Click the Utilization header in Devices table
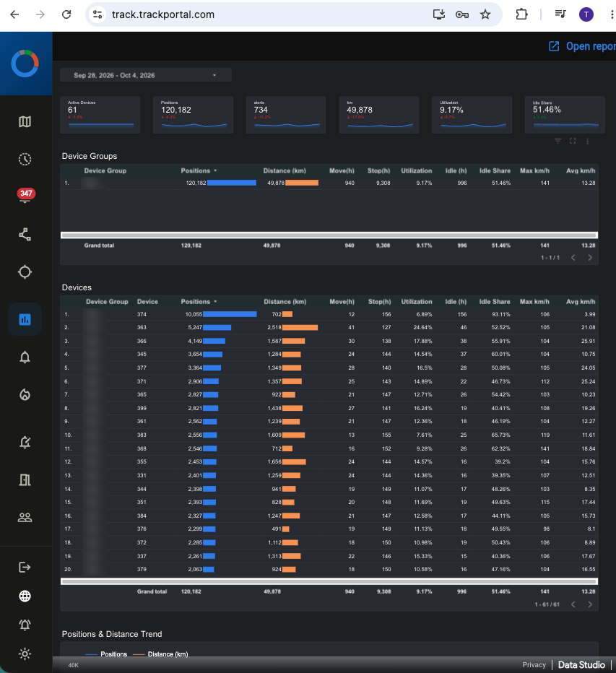This screenshot has height=673, width=616. 417,302
